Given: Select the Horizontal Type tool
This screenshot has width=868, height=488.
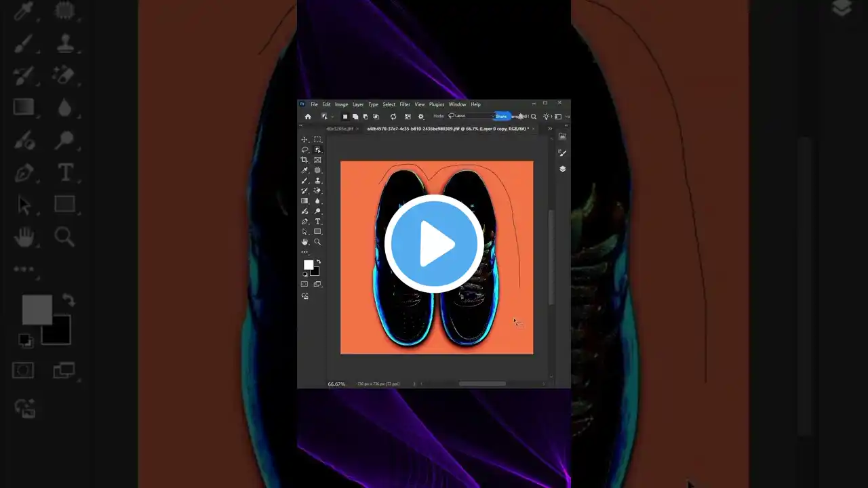Looking at the screenshot, I should [x=317, y=222].
